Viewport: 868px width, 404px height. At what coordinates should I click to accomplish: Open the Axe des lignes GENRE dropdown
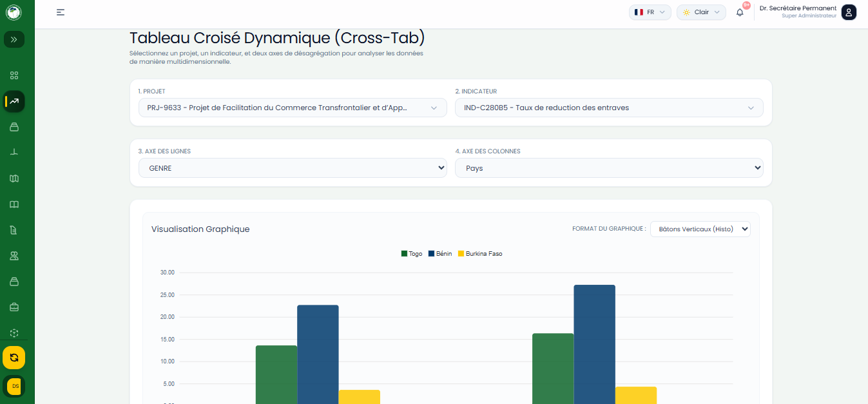[293, 168]
